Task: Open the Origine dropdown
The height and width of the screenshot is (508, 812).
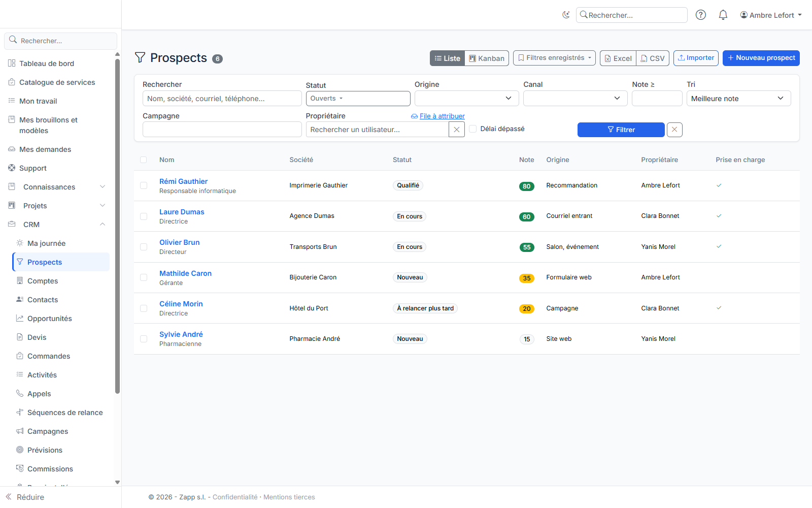Action: click(x=466, y=98)
